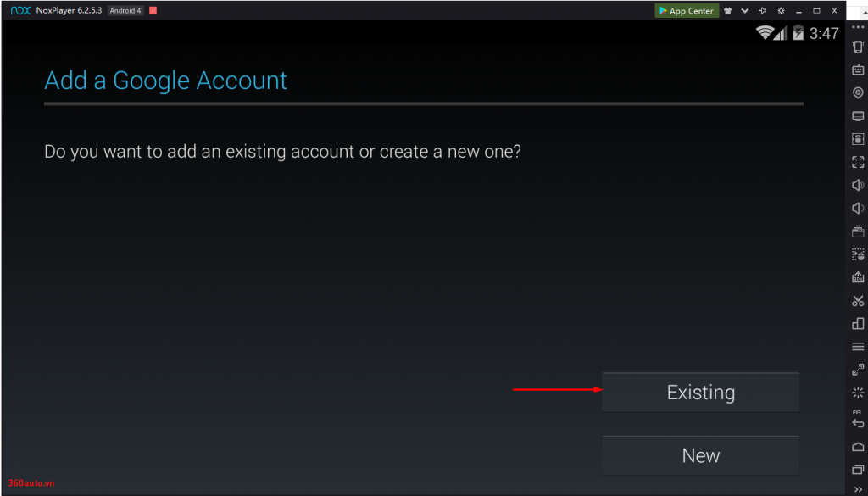Toggle fullscreen mode icon
Image resolution: width=868 pixels, height=496 pixels.
(858, 162)
